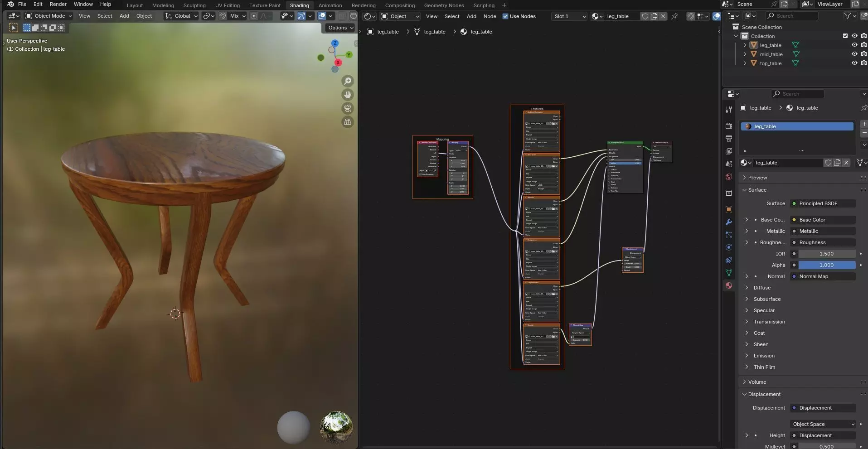The width and height of the screenshot is (868, 449).
Task: Click the Metallic linked input button
Action: pyautogui.click(x=823, y=231)
